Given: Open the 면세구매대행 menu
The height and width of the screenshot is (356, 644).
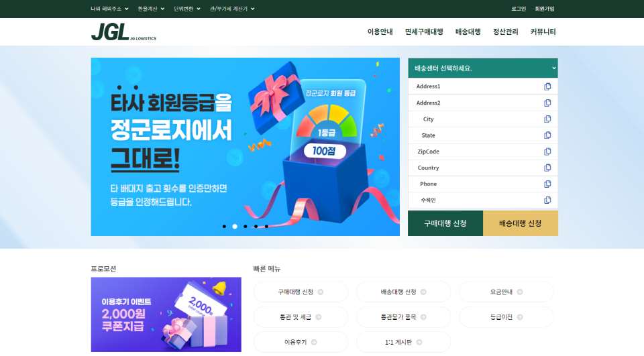Looking at the screenshot, I should click(x=424, y=32).
